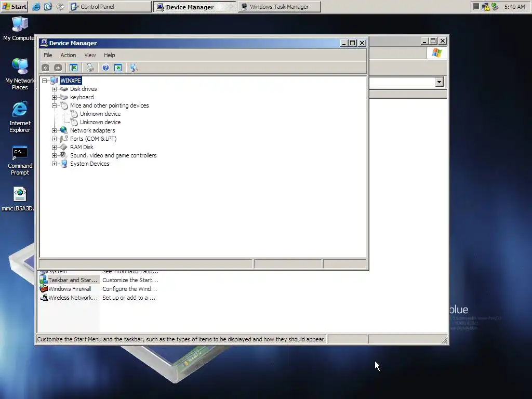Click the Print toolbar icon

click(x=90, y=68)
